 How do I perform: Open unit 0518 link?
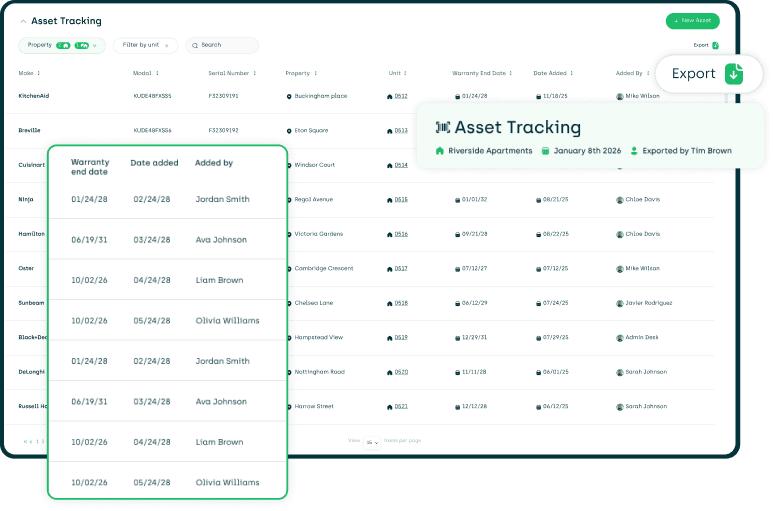tap(401, 303)
